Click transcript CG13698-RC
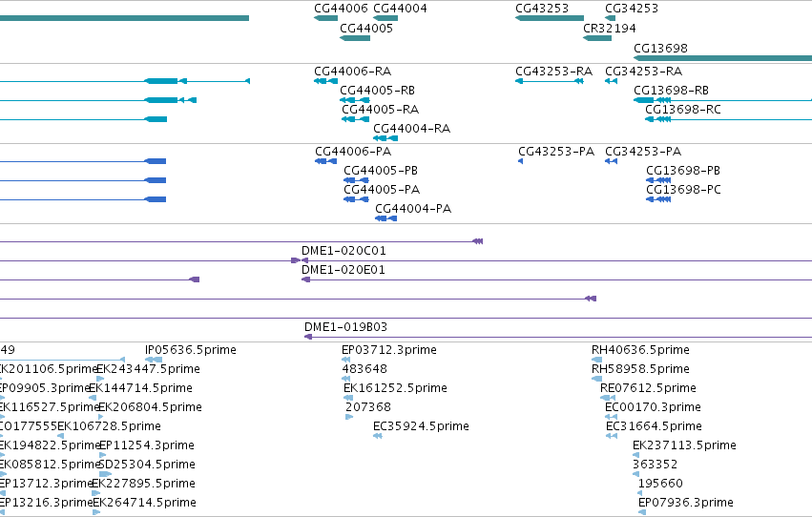The image size is (812, 517). 682,109
